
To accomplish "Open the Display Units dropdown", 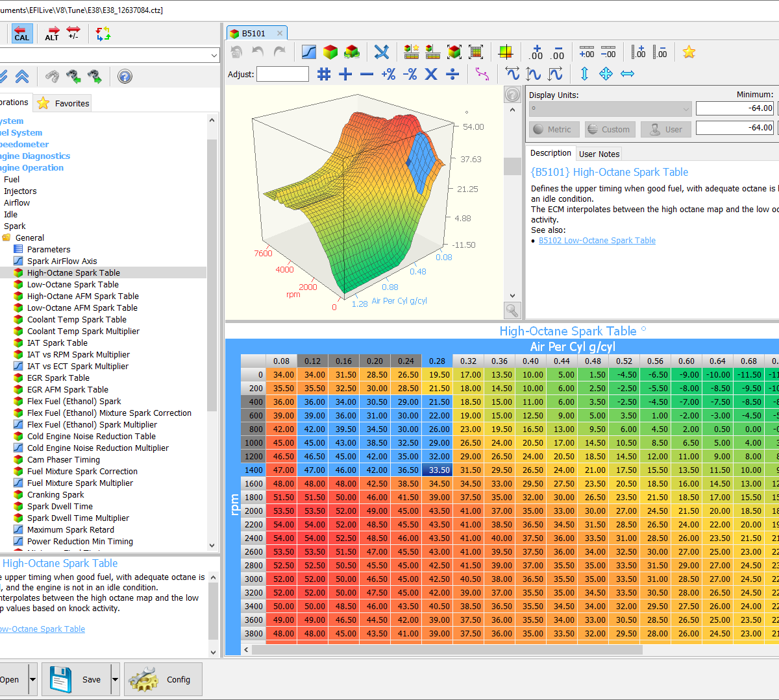I will (x=686, y=108).
